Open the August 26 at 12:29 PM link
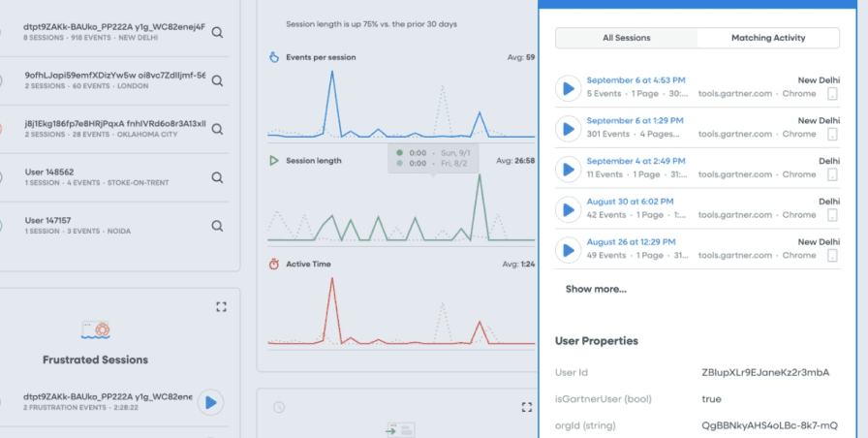 pyautogui.click(x=631, y=242)
